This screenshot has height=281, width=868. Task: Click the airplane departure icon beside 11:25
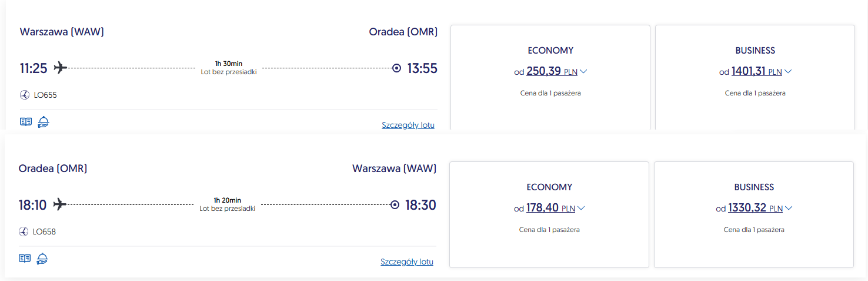[x=60, y=68]
